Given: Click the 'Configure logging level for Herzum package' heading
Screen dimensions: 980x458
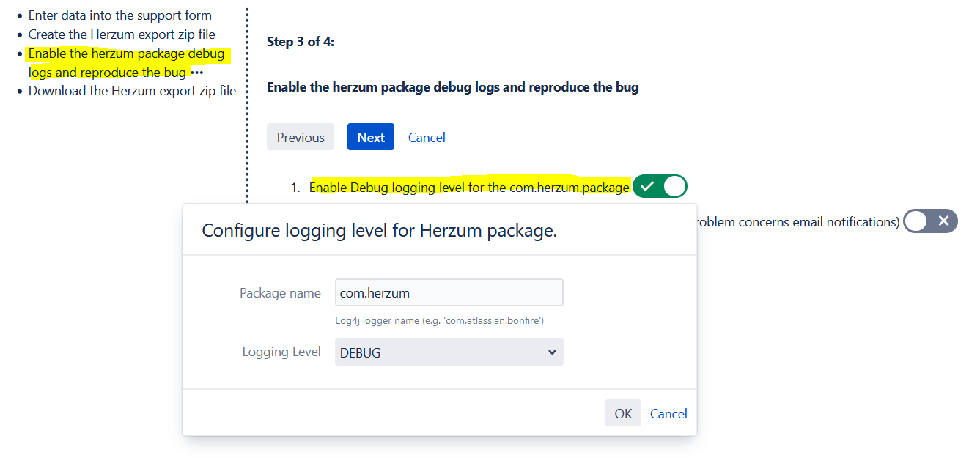Looking at the screenshot, I should 379,230.
